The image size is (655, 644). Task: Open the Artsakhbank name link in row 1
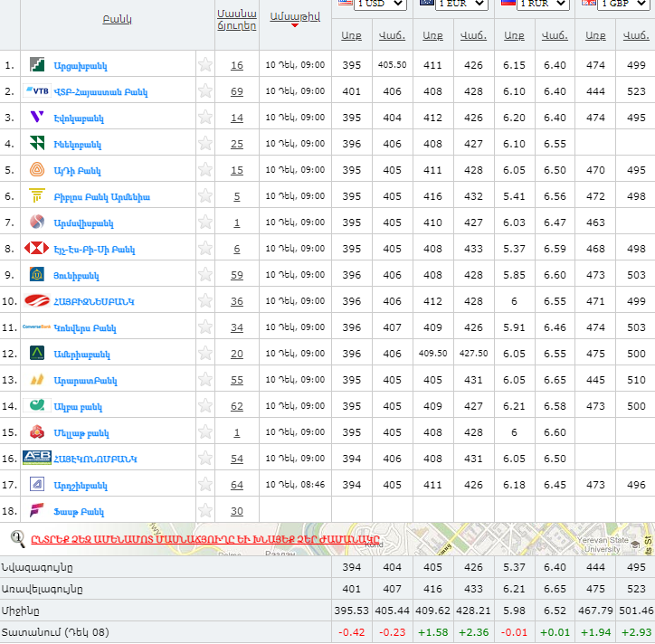[81, 65]
